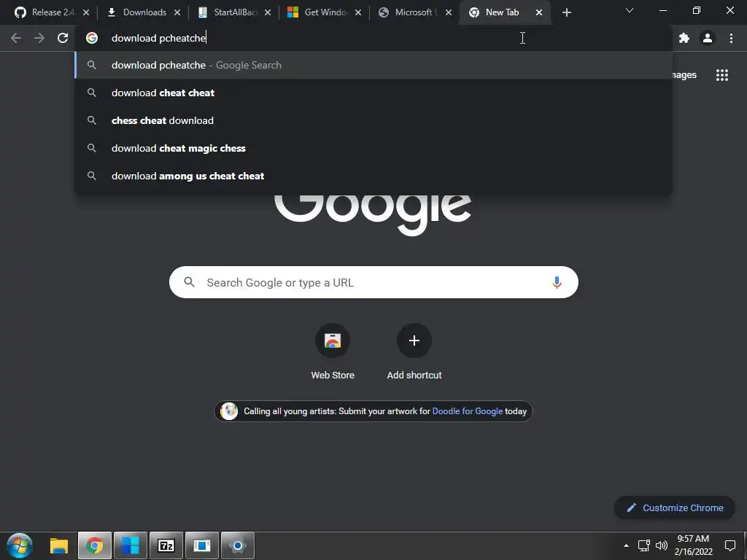
Task: Choose suggestion 'download cheat cheat'
Action: [x=373, y=93]
